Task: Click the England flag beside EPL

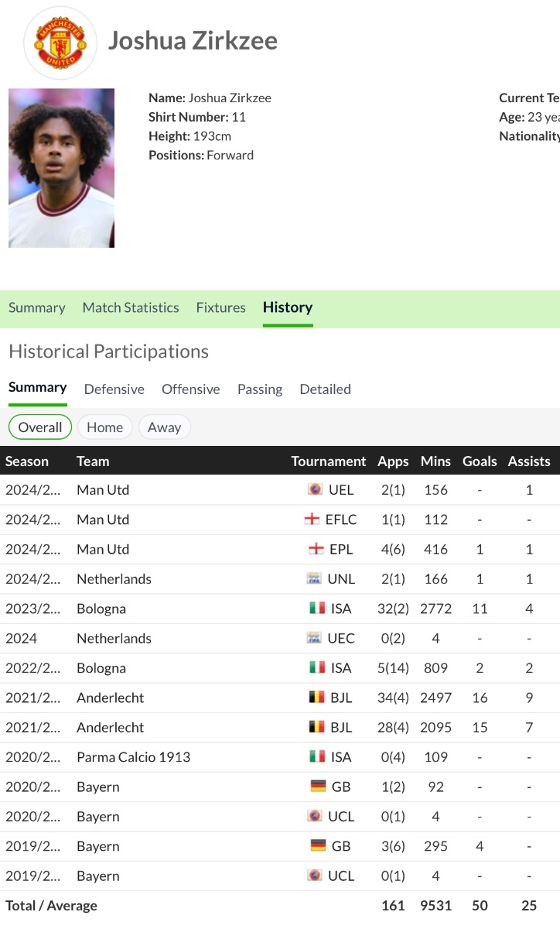Action: [x=316, y=550]
